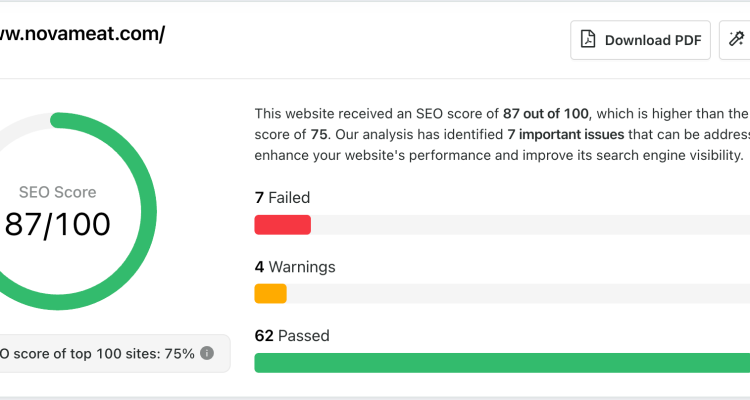Click the top 100 sites score badge
Screen dimensions: 750x400
(113, 354)
